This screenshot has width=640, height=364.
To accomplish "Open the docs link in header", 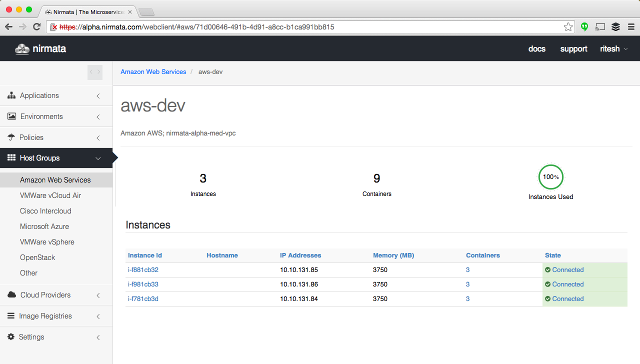I will [537, 49].
